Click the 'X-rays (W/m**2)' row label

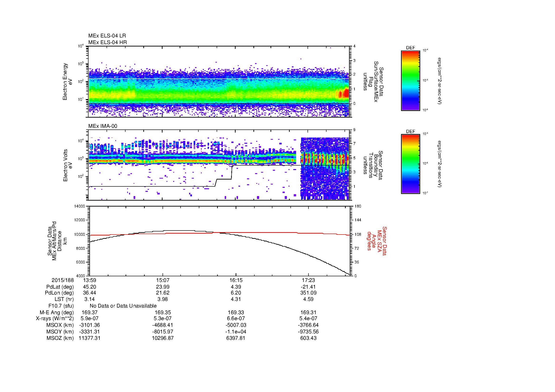pyautogui.click(x=55, y=318)
